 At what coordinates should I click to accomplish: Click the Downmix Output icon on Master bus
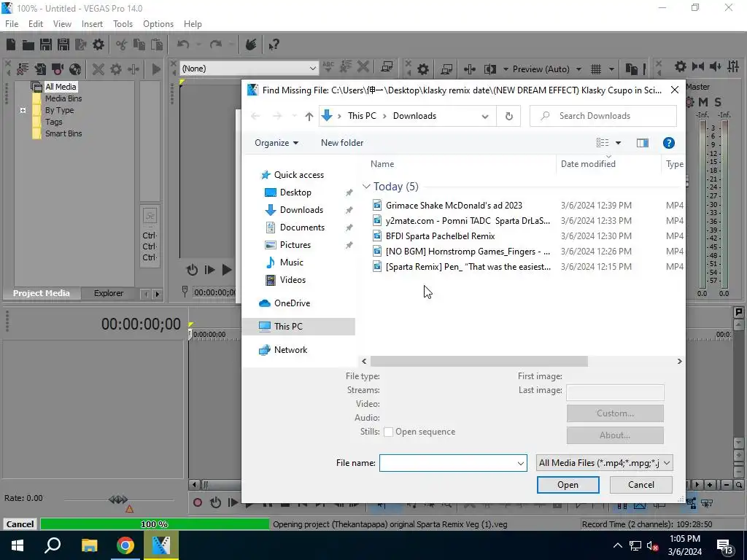(x=698, y=66)
